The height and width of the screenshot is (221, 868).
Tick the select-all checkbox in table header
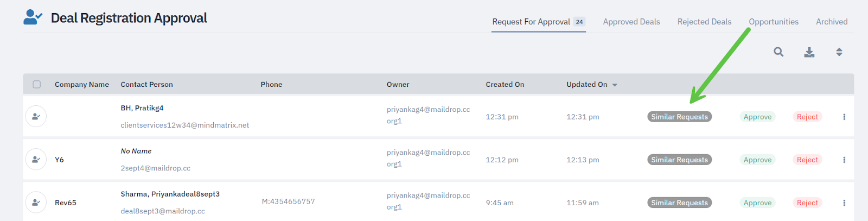(x=37, y=84)
